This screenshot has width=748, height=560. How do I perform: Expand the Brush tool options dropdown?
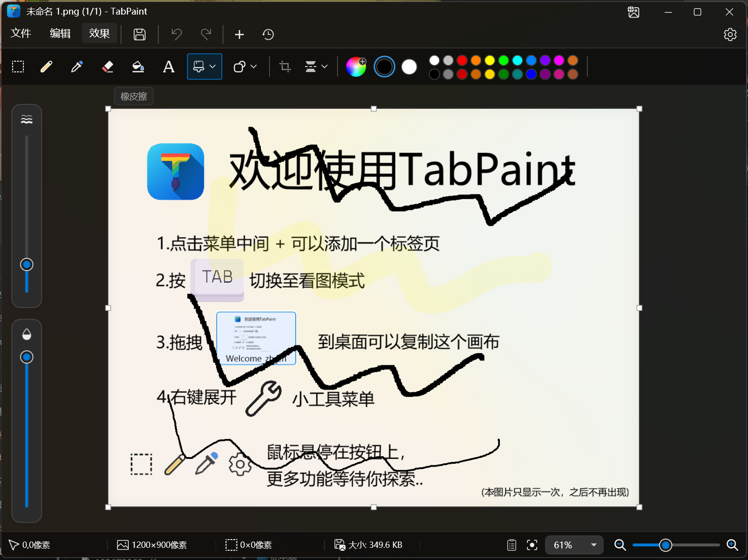pos(212,67)
